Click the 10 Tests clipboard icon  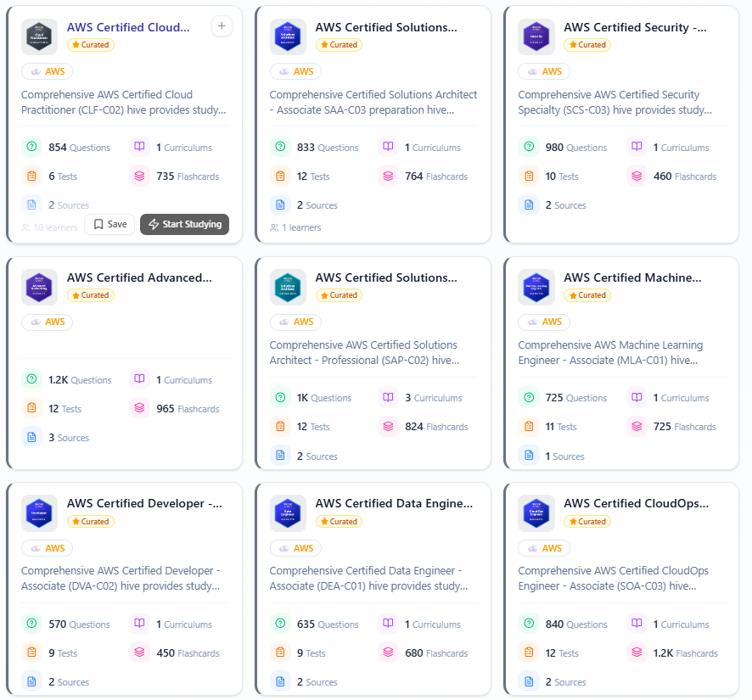[x=530, y=176]
